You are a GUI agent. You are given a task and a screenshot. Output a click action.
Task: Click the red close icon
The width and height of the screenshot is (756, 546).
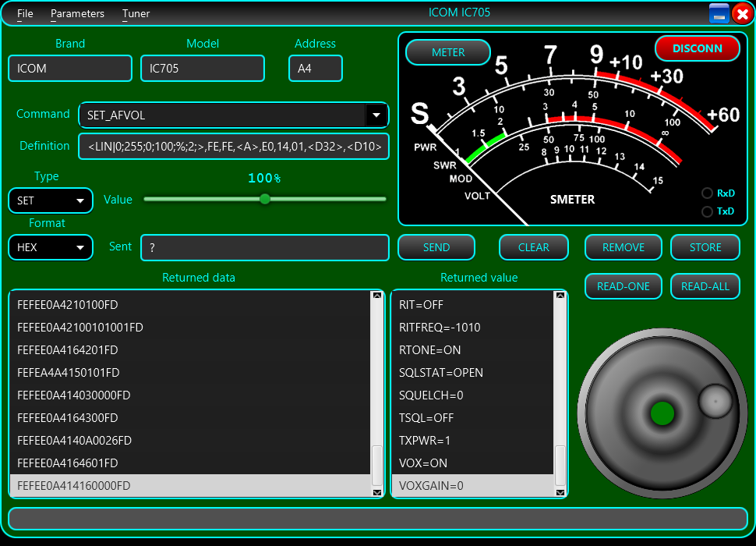741,13
